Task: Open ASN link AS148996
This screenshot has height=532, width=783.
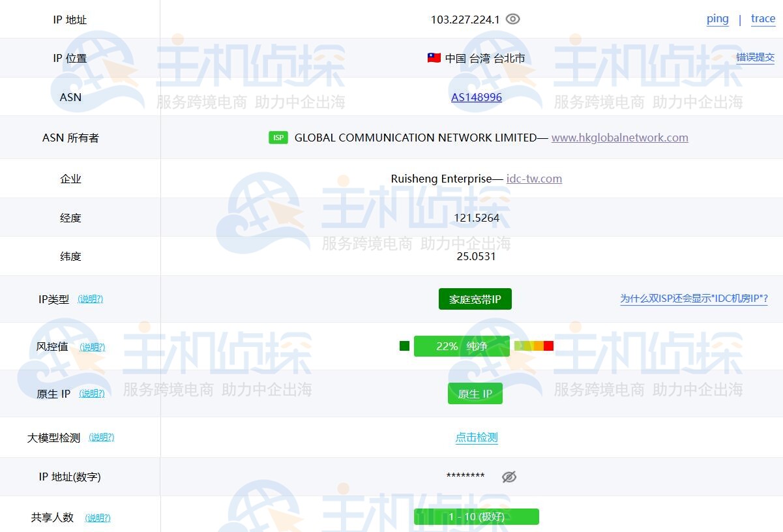Action: [477, 97]
